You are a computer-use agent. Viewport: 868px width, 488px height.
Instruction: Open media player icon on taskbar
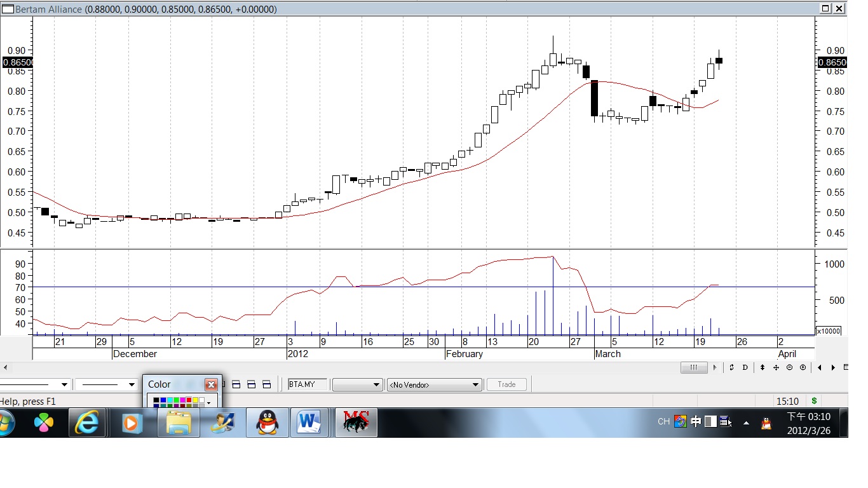click(132, 423)
